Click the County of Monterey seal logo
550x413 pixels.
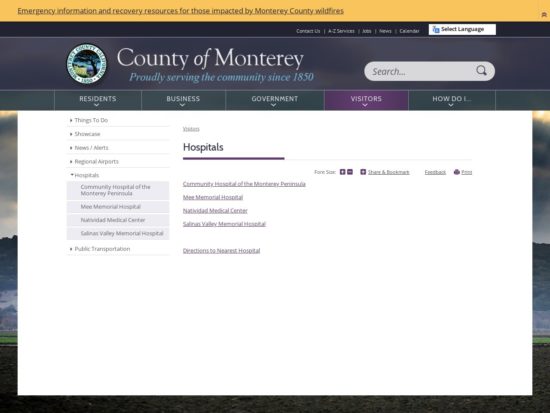[87, 64]
